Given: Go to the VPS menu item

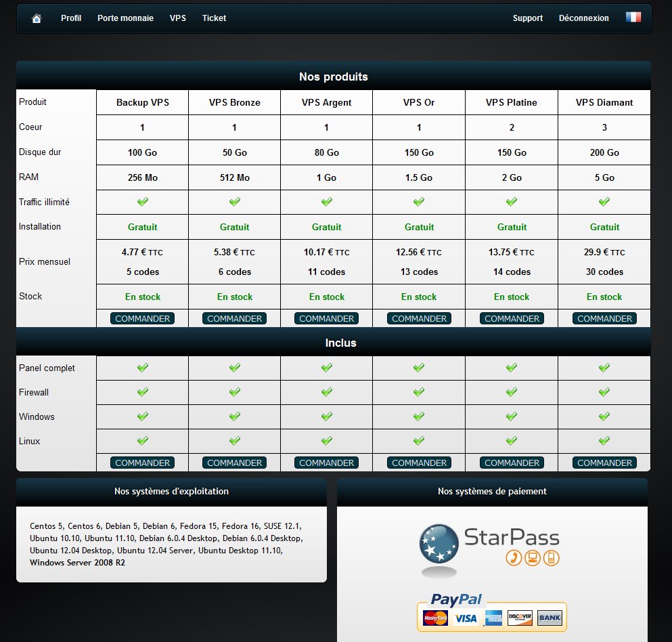Looking at the screenshot, I should click(178, 18).
